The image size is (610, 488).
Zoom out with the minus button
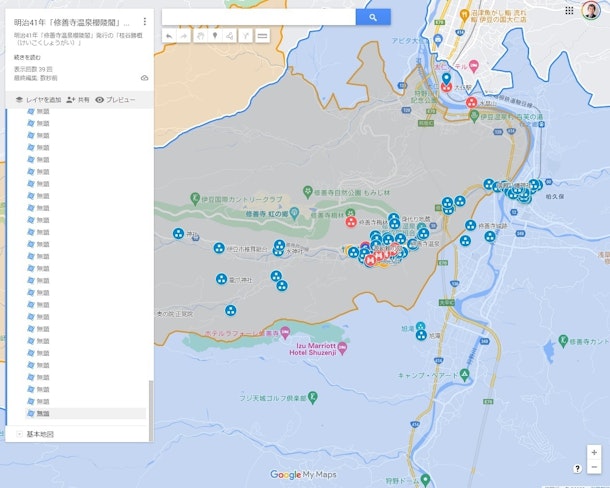594,467
